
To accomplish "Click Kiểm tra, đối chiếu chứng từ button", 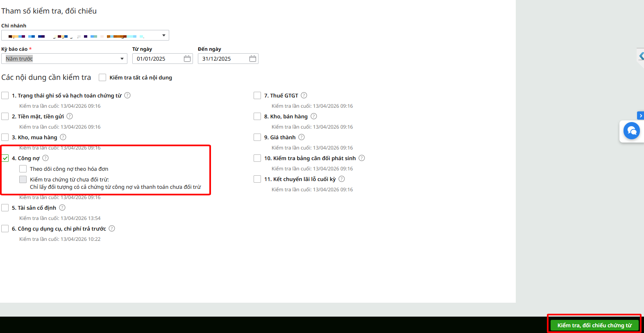I will [594, 325].
